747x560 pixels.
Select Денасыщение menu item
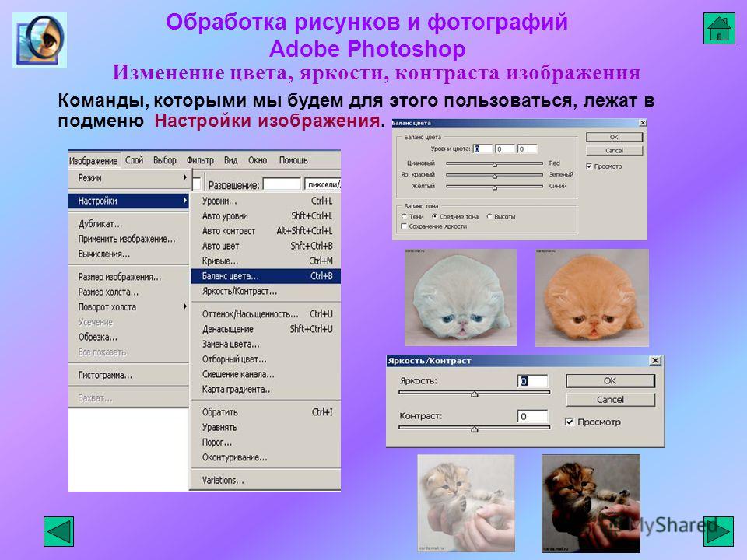pos(266,329)
